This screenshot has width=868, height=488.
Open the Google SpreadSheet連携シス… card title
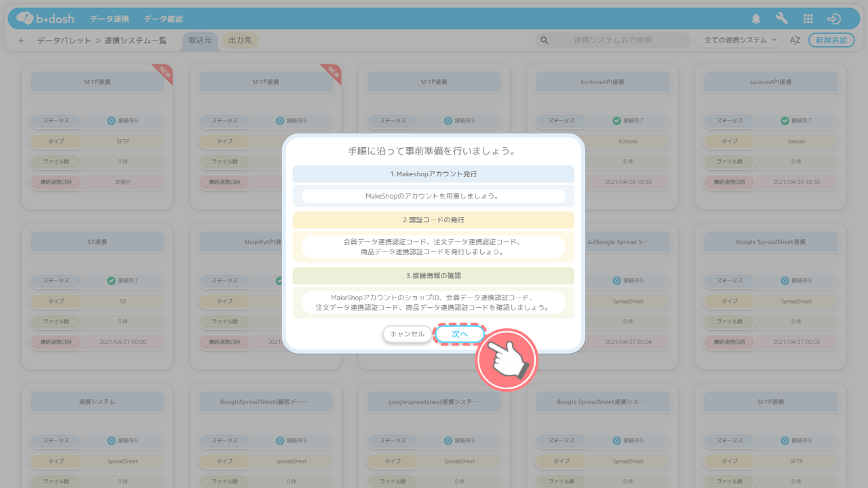(x=602, y=402)
